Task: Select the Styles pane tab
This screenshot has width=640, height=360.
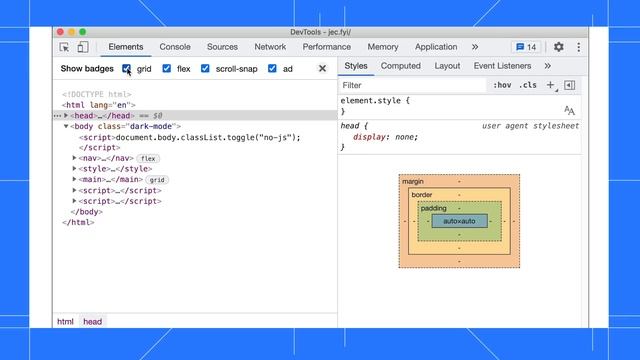Action: coord(356,66)
